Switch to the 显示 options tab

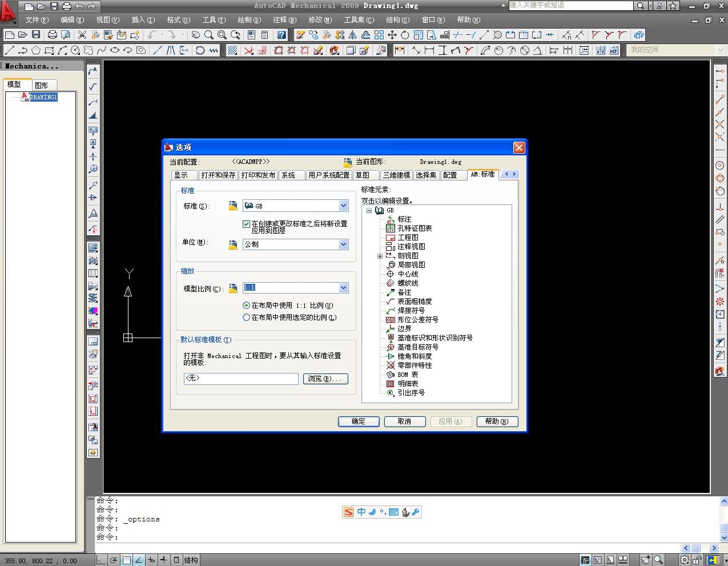[x=184, y=175]
